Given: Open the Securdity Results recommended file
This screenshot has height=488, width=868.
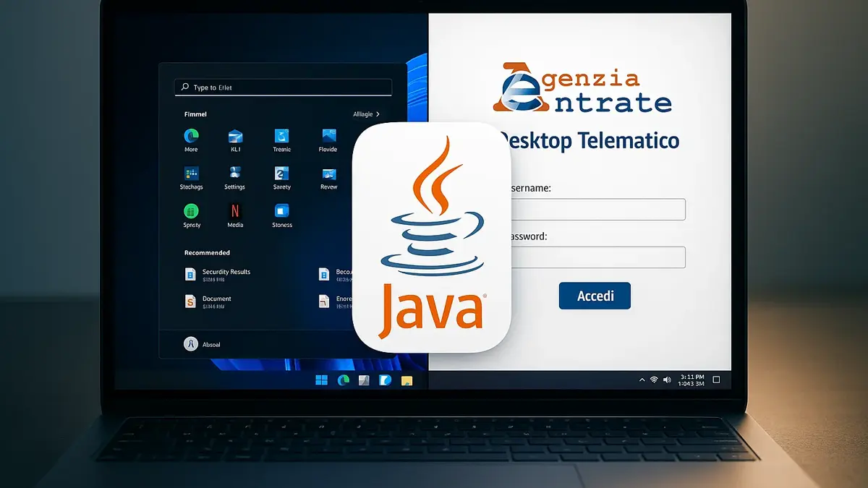Looking at the screenshot, I should [217, 275].
